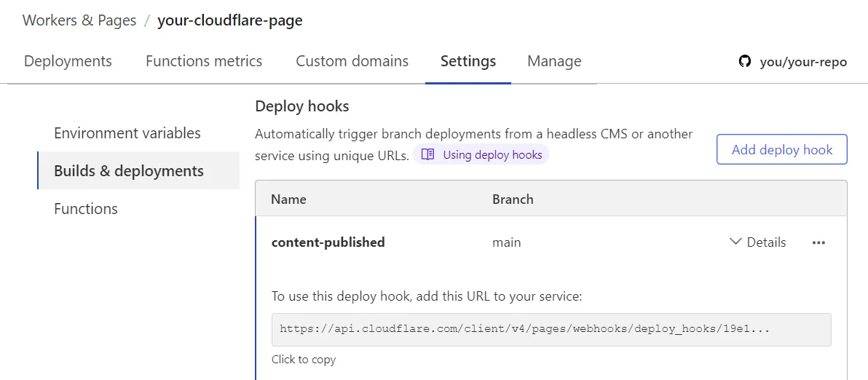Click the content-published hook name
The height and width of the screenshot is (380, 868).
(x=328, y=242)
